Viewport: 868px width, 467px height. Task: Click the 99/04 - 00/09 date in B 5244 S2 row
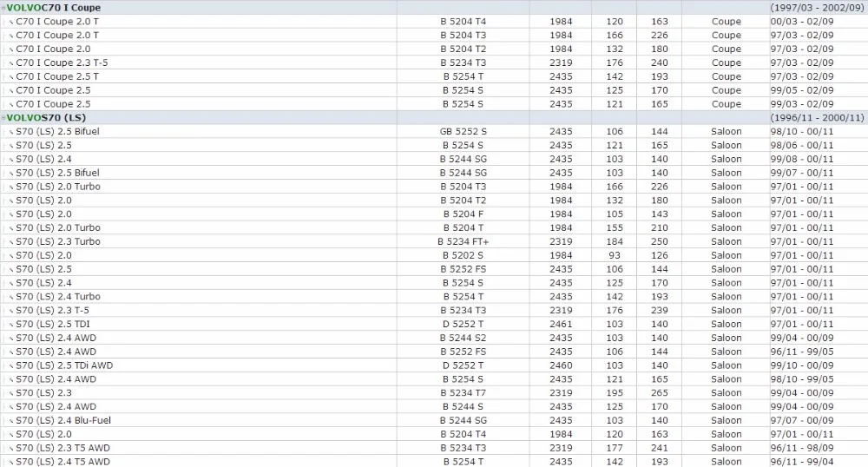click(801, 338)
